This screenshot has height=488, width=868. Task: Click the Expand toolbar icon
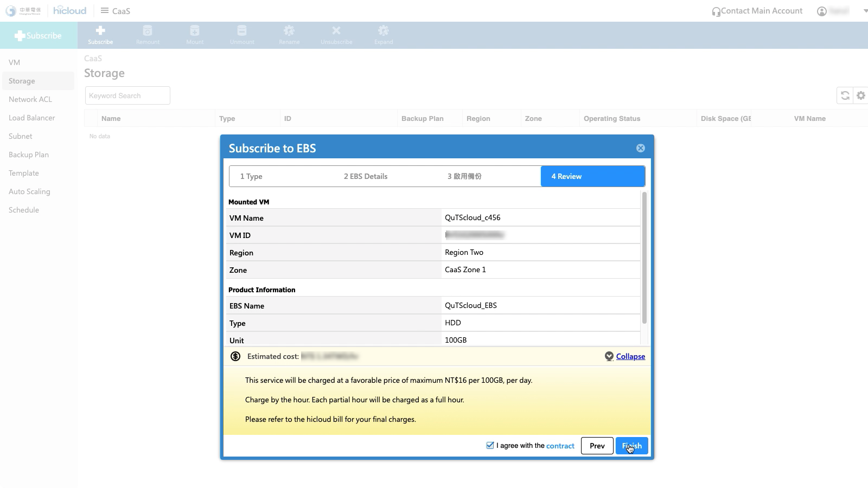384,31
